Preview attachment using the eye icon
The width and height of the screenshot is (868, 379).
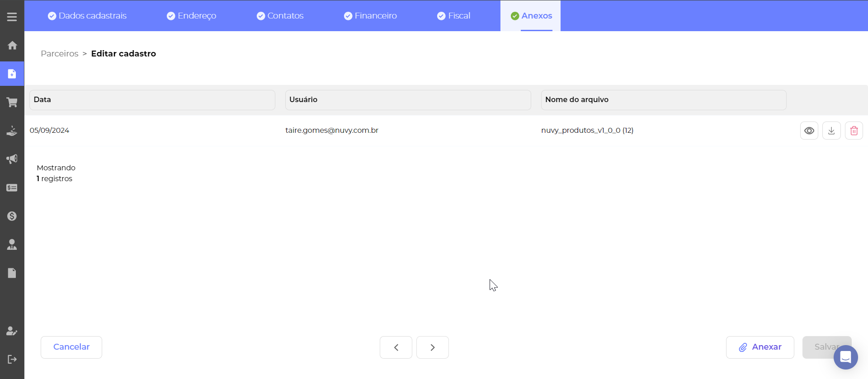(809, 131)
